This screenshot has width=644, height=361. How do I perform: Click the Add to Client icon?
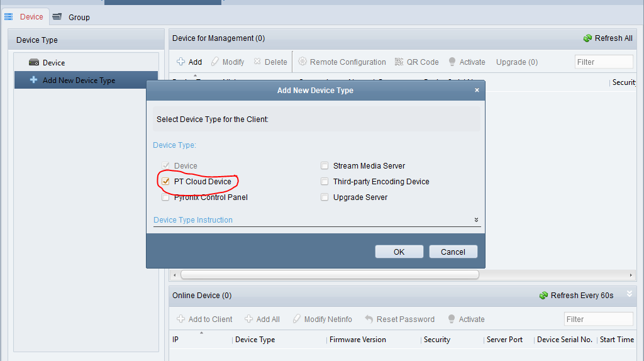[x=180, y=319]
